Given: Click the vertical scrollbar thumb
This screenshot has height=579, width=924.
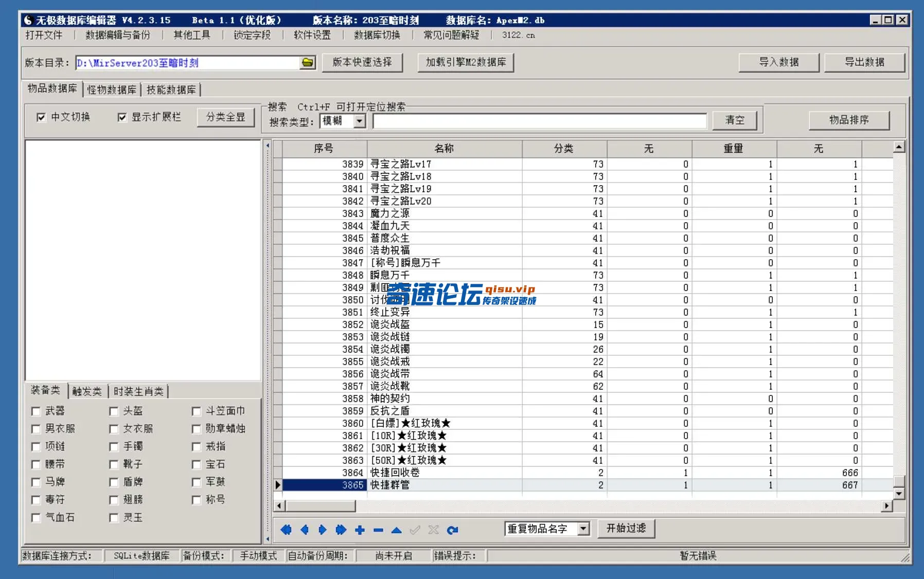Looking at the screenshot, I should pyautogui.click(x=899, y=481).
